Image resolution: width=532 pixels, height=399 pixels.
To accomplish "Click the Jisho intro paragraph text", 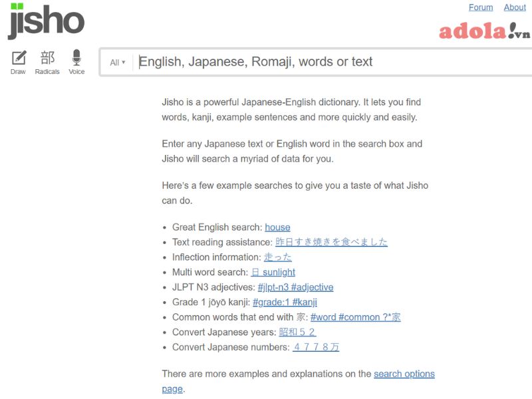I will coord(291,110).
